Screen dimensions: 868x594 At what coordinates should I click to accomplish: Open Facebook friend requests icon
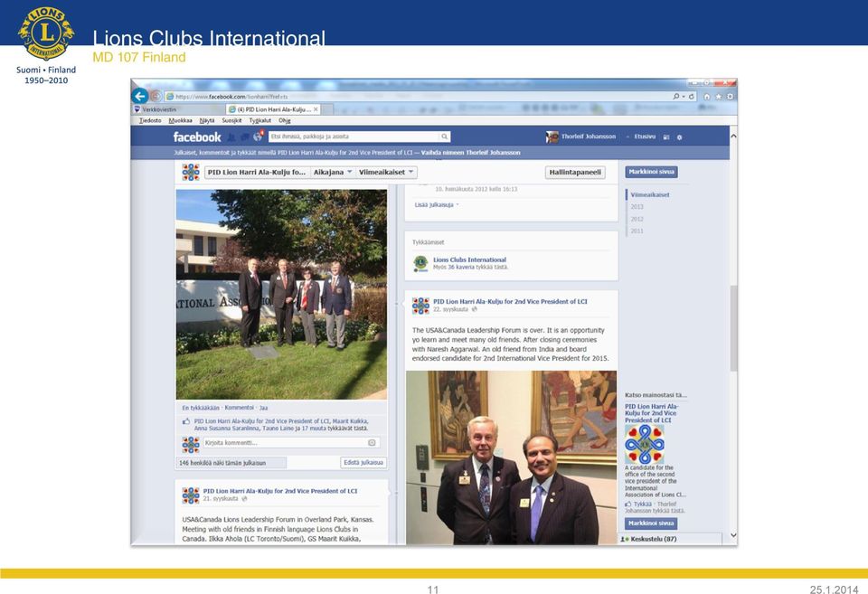(231, 137)
